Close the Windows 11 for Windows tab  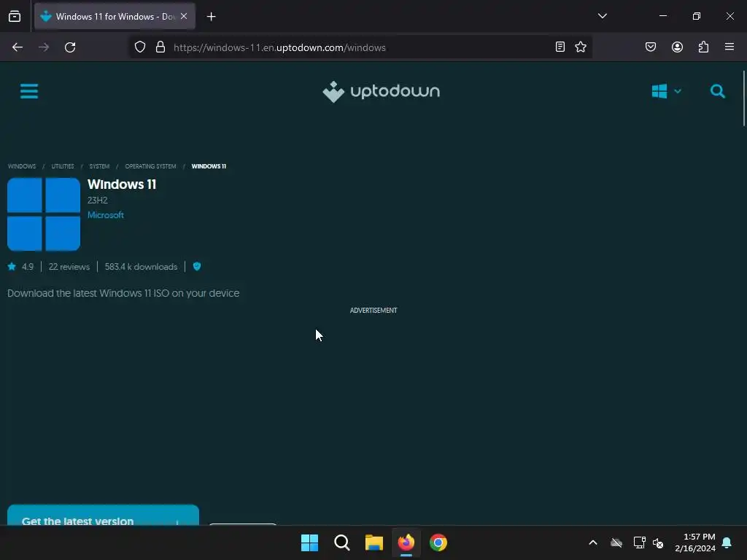coord(184,16)
